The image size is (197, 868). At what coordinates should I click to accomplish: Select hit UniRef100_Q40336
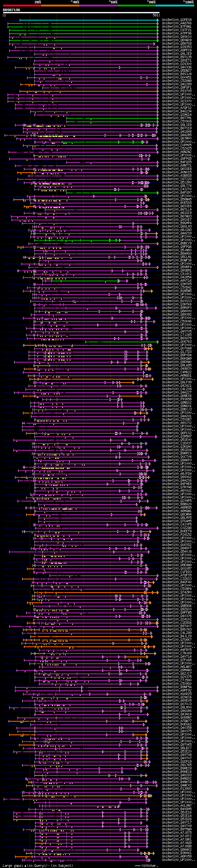pyautogui.click(x=176, y=67)
